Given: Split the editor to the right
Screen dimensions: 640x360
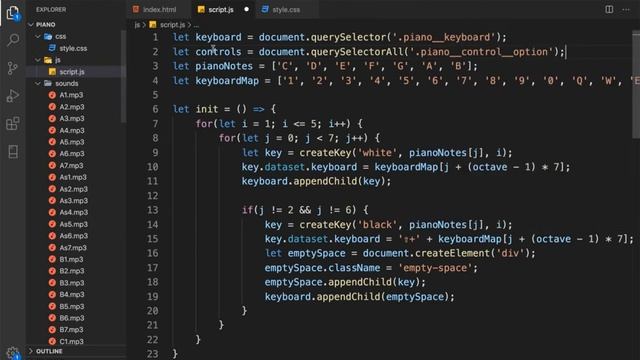Looking at the screenshot, I should 609,9.
